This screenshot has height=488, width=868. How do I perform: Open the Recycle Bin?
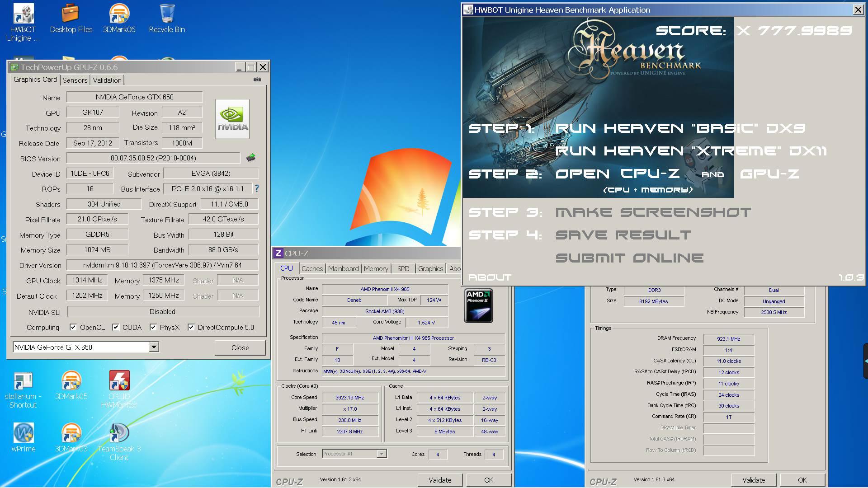[167, 19]
